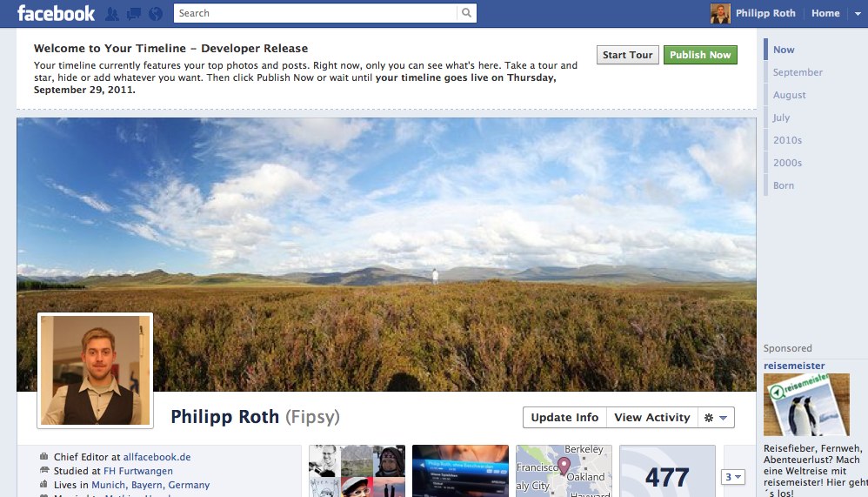Screen dimensions: 868x497
Task: Click the house icon beside Lives in
Action: tap(43, 484)
